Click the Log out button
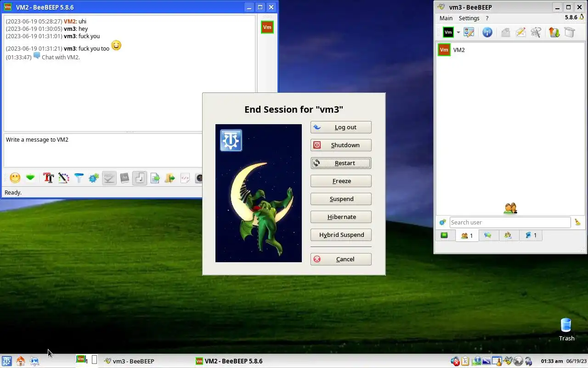This screenshot has height=368, width=588. pos(341,127)
